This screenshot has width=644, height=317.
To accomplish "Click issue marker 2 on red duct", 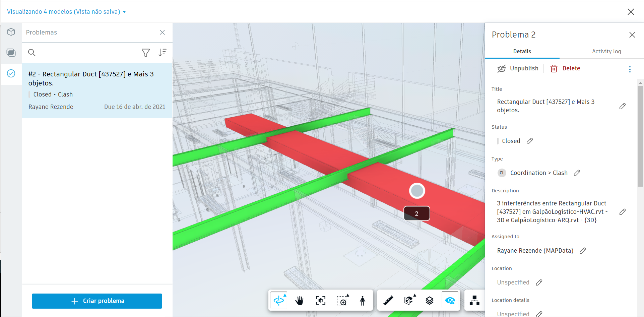I will [416, 213].
